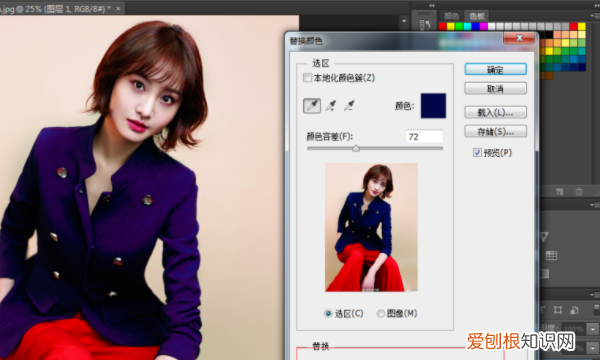Click the 确定 button
600x360 pixels.
(x=496, y=69)
